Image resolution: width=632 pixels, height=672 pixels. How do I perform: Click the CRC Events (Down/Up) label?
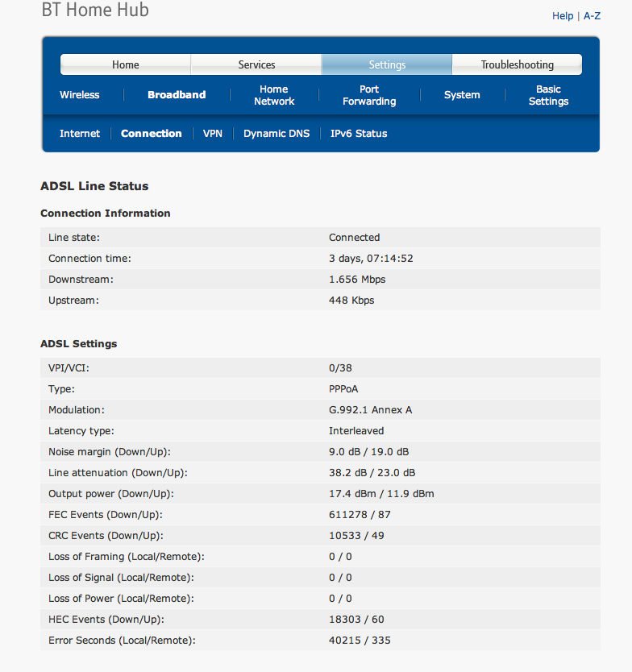pyautogui.click(x=106, y=536)
